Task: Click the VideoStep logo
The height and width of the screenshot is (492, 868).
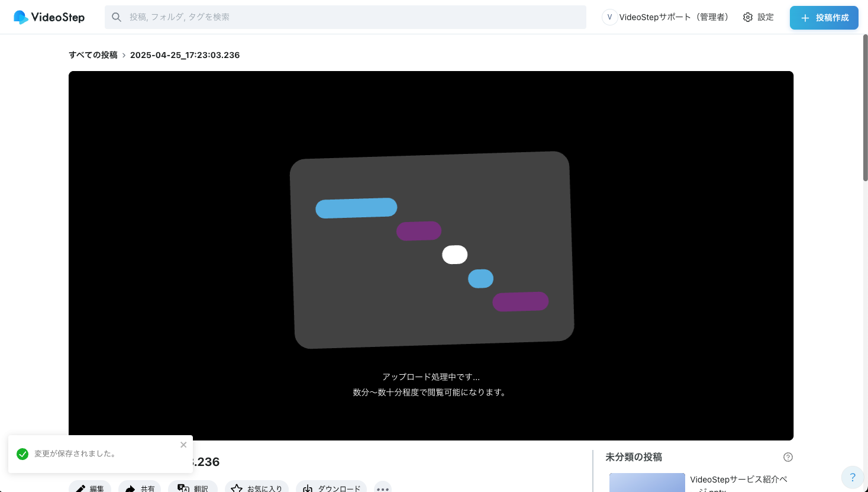Action: 49,17
